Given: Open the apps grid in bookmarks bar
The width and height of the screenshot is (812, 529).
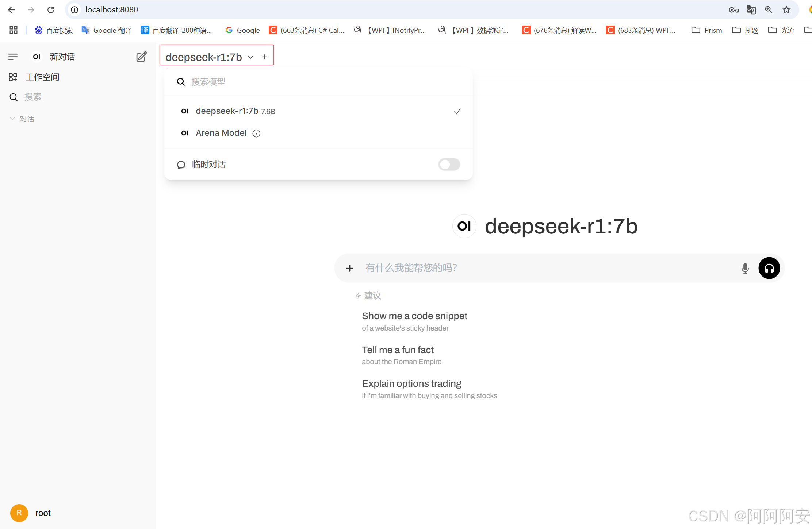Looking at the screenshot, I should pyautogui.click(x=14, y=30).
